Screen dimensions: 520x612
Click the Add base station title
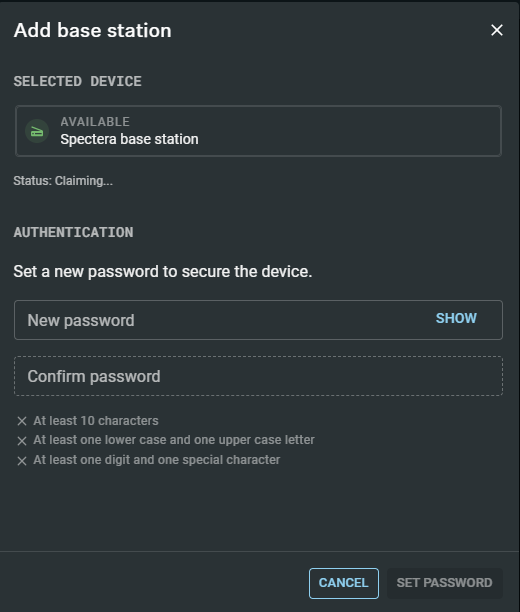coord(93,30)
